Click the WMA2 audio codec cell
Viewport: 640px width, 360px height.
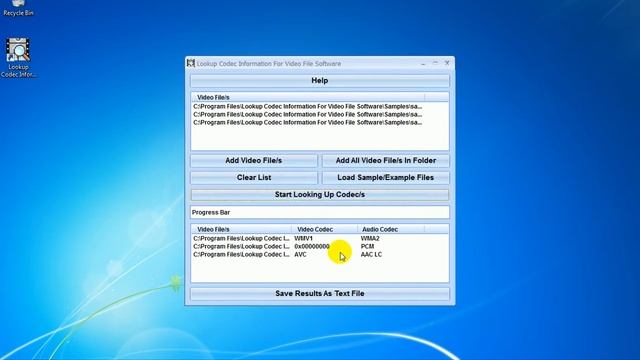tap(370, 238)
